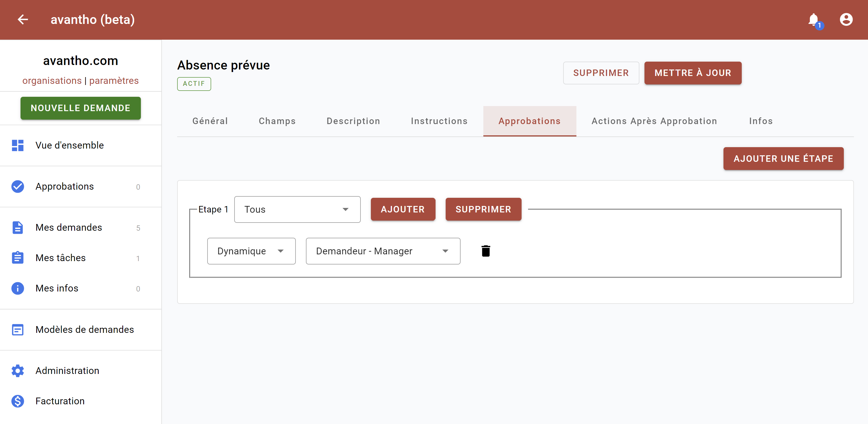The image size is (868, 424).
Task: Select the Approbations tab
Action: 529,121
